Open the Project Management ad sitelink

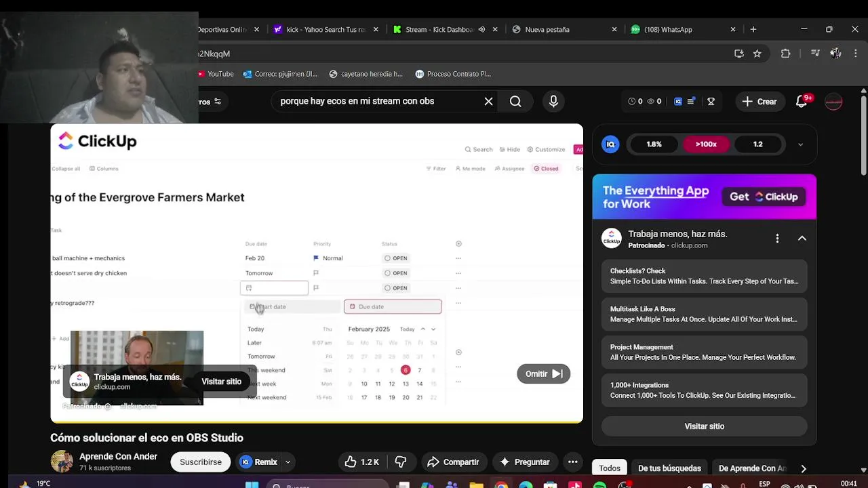coord(704,352)
